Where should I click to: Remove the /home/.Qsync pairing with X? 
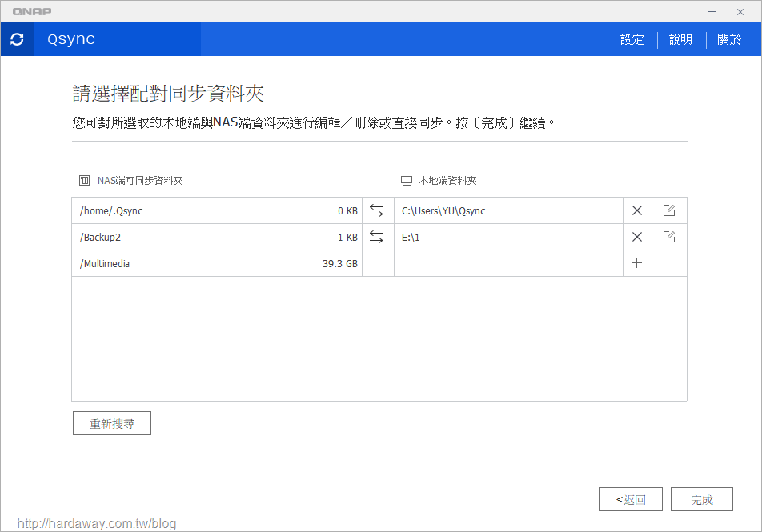tap(636, 210)
